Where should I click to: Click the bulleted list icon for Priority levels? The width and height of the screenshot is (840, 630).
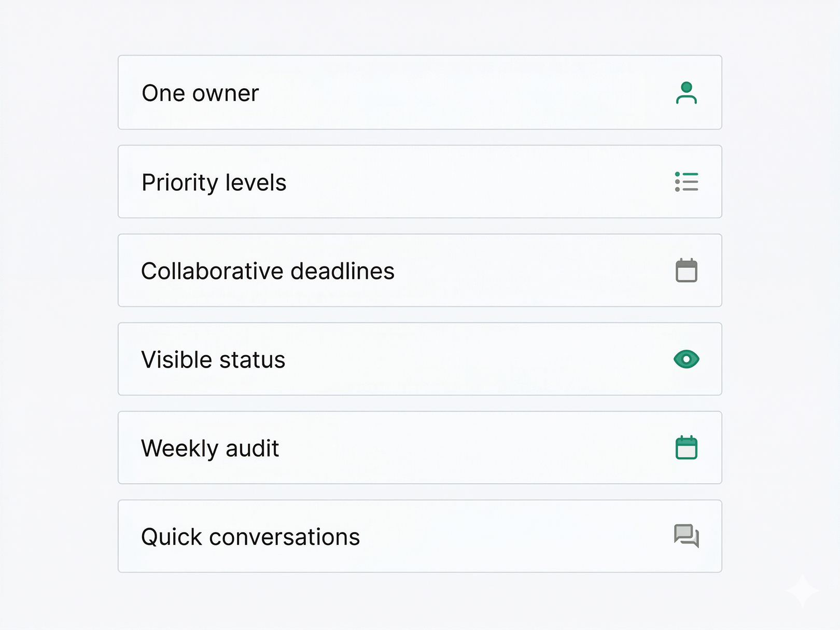click(687, 181)
